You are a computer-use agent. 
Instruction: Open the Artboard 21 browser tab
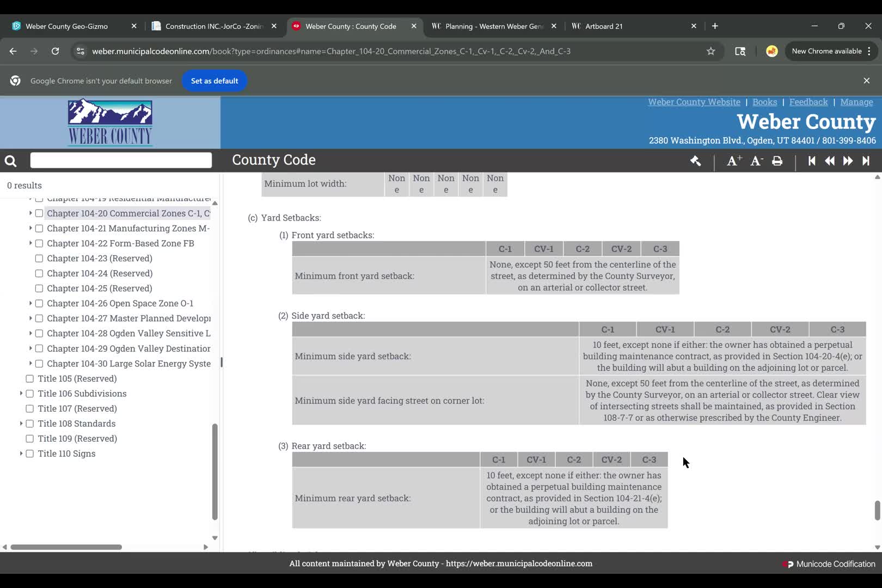(x=603, y=26)
